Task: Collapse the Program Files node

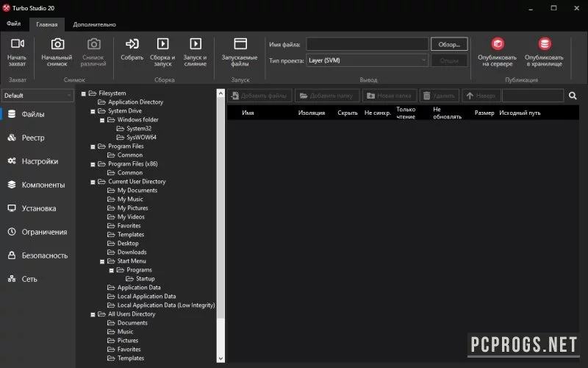Action: 93,146
